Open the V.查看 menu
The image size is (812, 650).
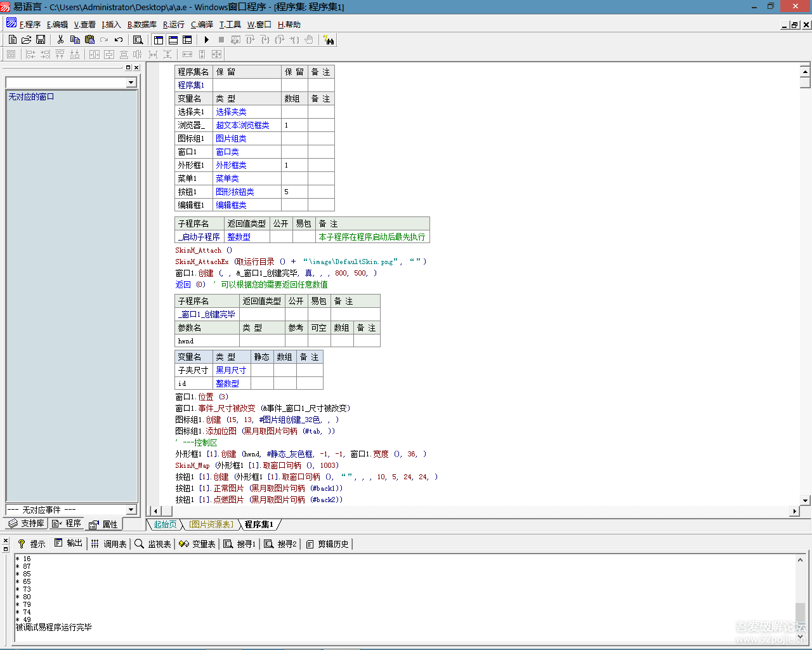[x=84, y=25]
